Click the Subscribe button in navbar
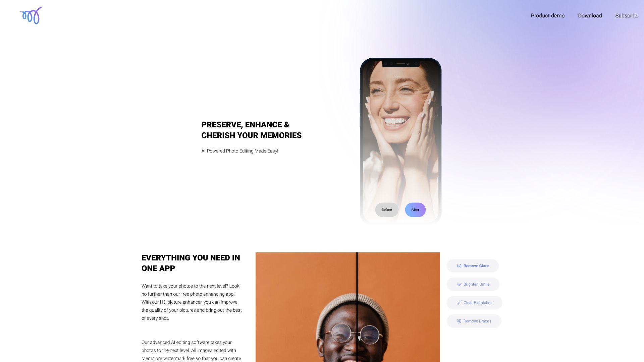 coord(626,15)
